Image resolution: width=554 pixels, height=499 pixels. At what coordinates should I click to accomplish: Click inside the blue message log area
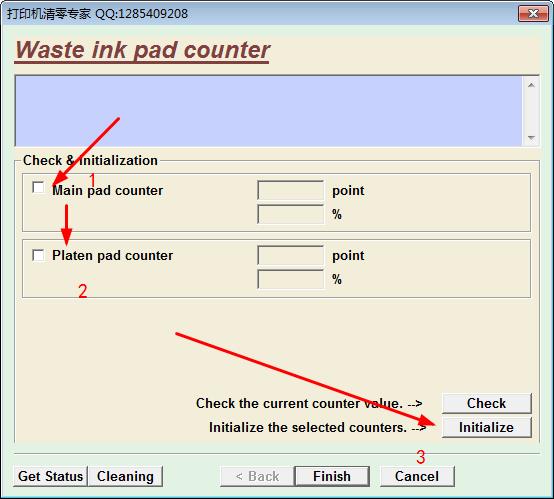pyautogui.click(x=269, y=111)
